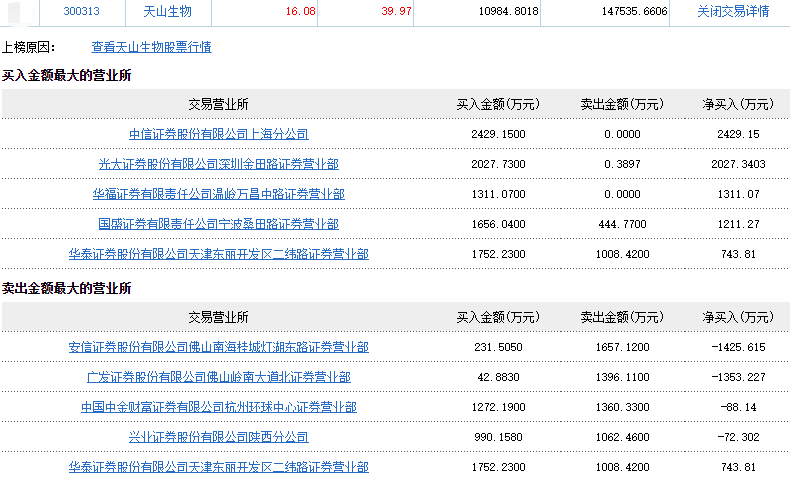
Task: Click 卖出金额(万元) header in buy table
Action: click(x=622, y=104)
